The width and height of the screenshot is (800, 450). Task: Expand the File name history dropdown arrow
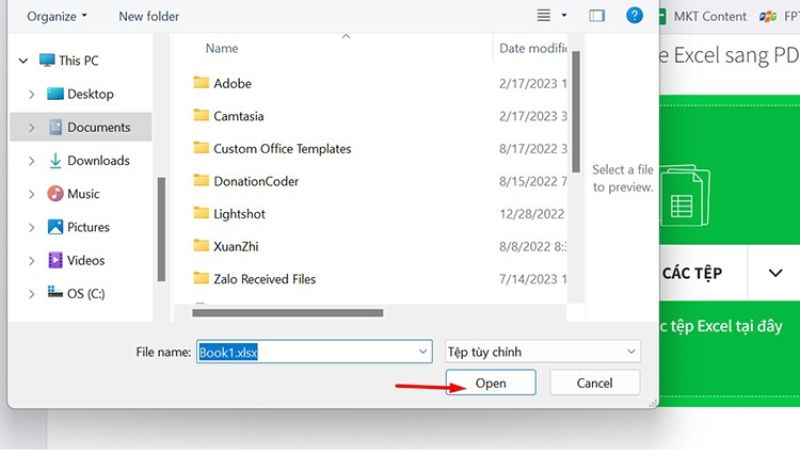coord(422,352)
